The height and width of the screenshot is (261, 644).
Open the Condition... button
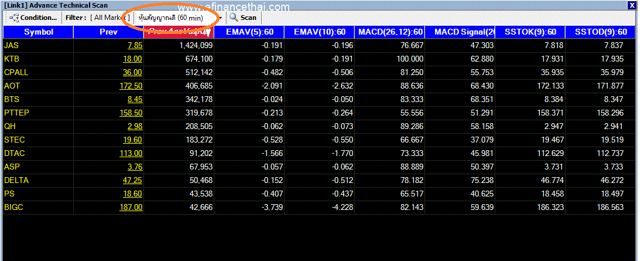[x=33, y=18]
